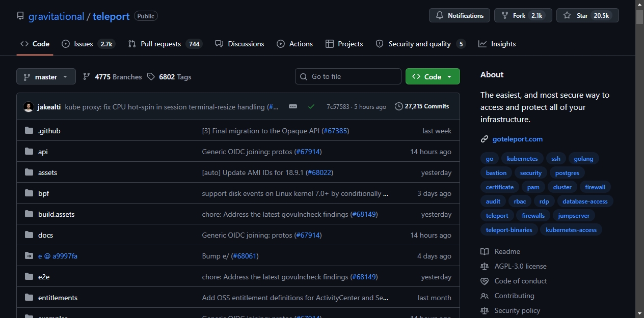
Task: Click the Security policy scale icon
Action: tap(485, 310)
